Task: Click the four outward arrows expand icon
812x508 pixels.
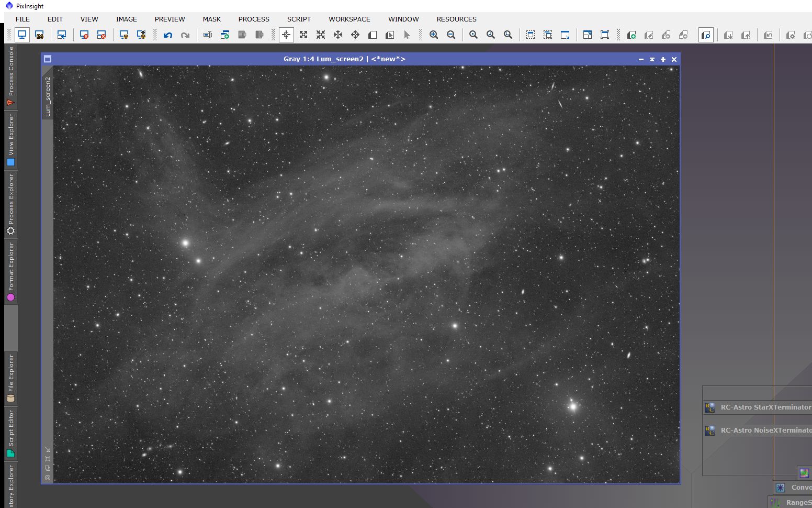Action: [303, 35]
